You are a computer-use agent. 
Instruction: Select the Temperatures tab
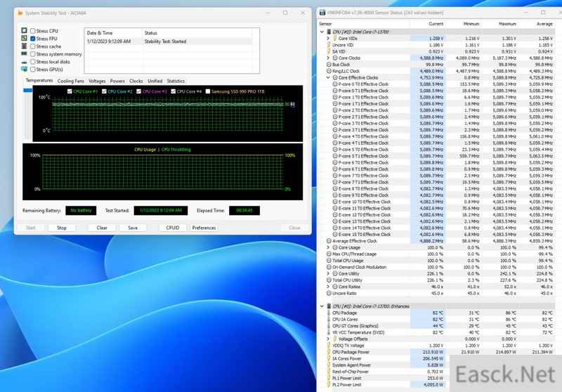click(x=39, y=81)
